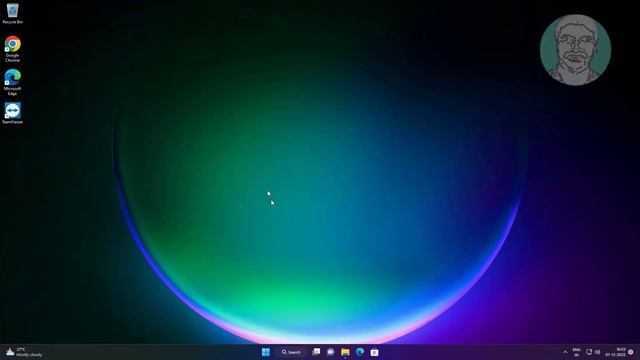
Task: Expand the hidden system tray icons chevron
Action: [x=565, y=352]
